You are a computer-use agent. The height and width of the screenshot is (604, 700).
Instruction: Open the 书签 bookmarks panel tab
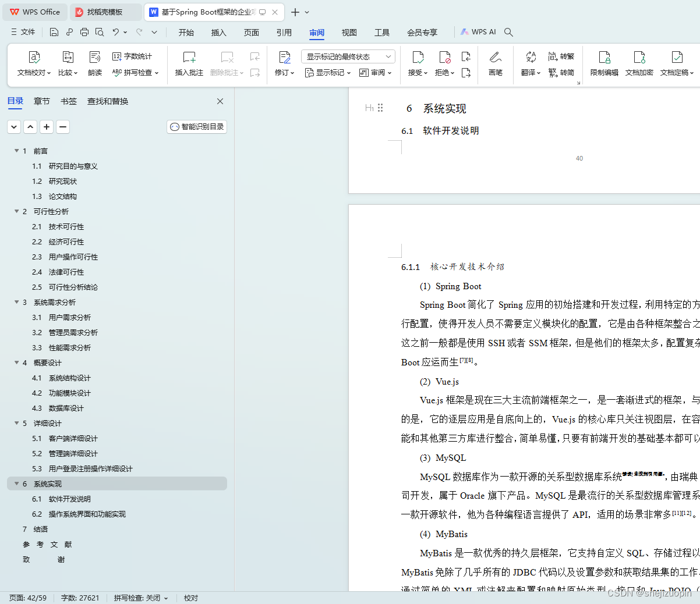(x=68, y=101)
